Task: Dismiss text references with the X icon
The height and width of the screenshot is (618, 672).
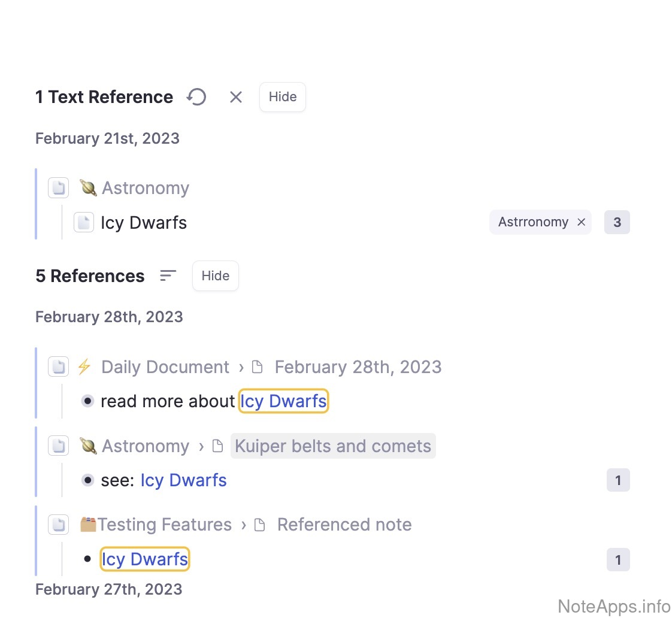Action: click(236, 97)
